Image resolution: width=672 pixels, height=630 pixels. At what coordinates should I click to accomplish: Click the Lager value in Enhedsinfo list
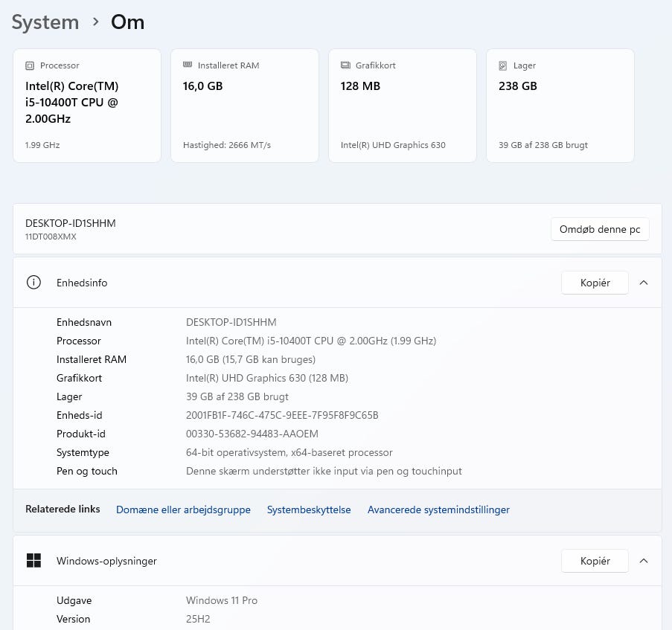[237, 396]
